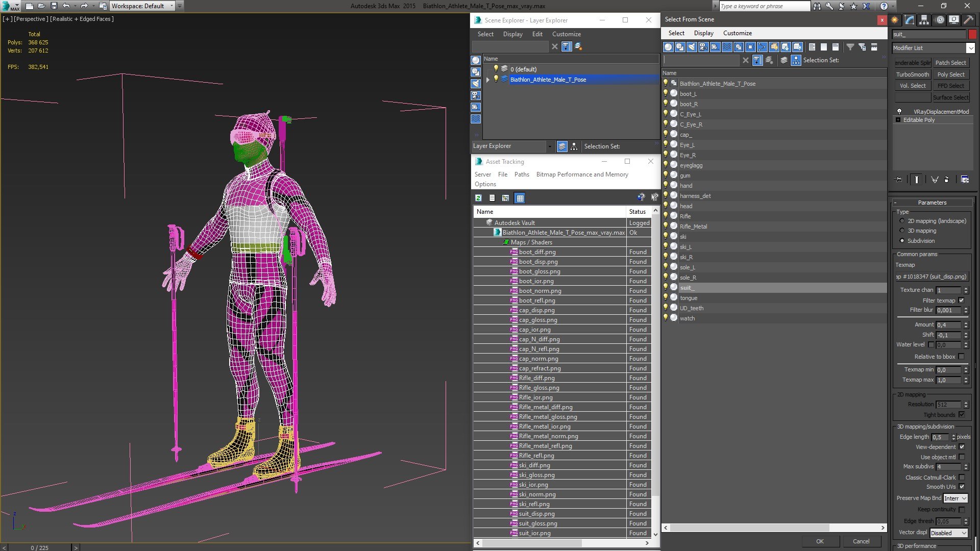Click Table View icon in Asset Tracking toolbar
980x551 pixels.
520,198
